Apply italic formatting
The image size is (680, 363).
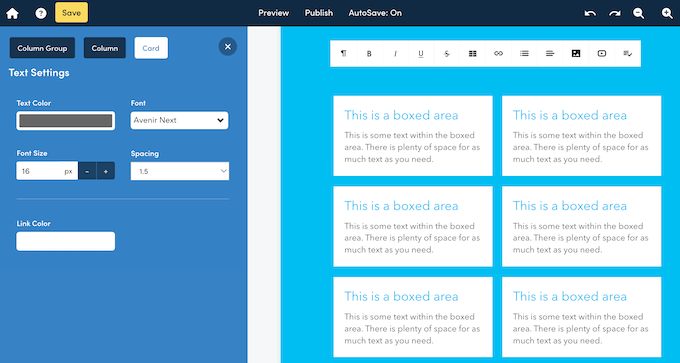(x=395, y=53)
